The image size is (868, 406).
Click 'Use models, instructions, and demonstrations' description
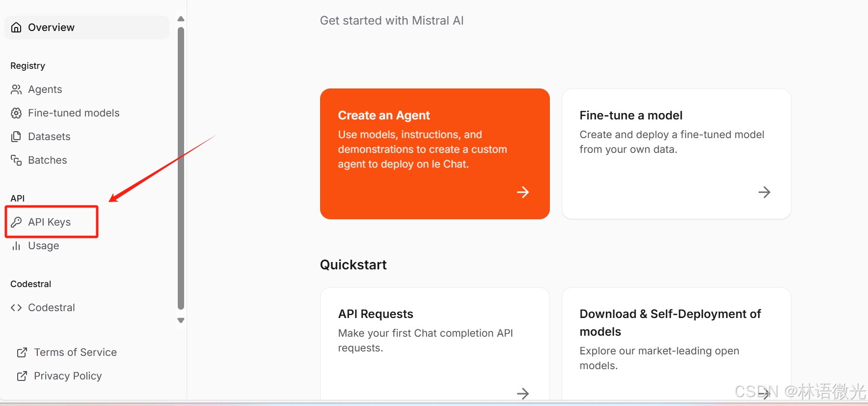pyautogui.click(x=422, y=149)
